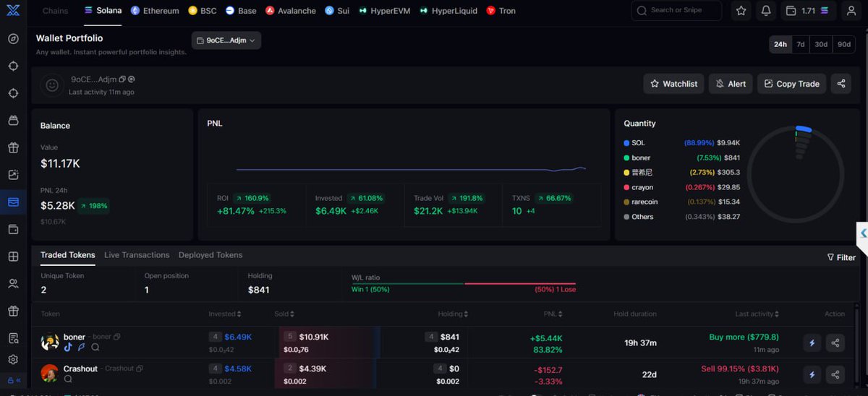Screen dimensions: 868x396
Task: Click the smiley wallet avatar
Action: point(51,85)
